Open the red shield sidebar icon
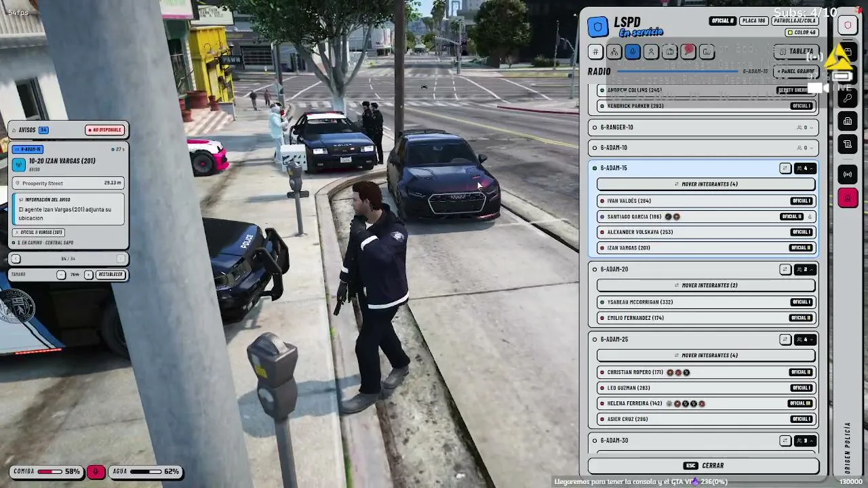The width and height of the screenshot is (868, 488). click(x=848, y=26)
